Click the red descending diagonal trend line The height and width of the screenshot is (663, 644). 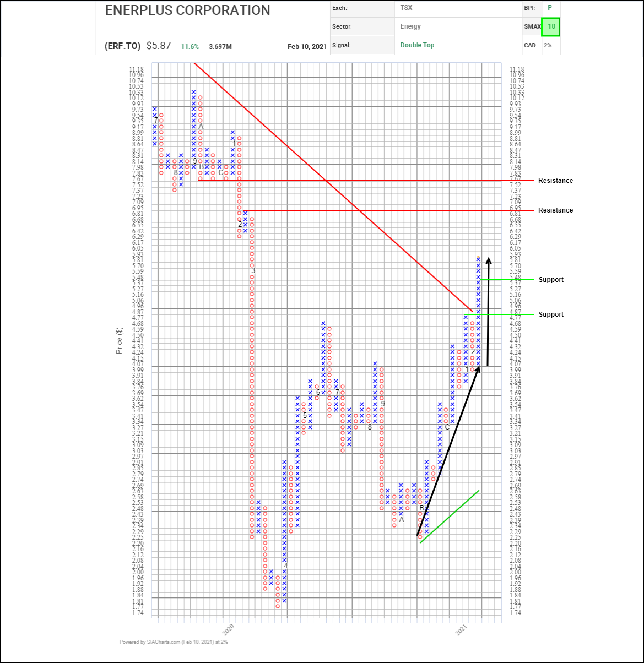[331, 185]
